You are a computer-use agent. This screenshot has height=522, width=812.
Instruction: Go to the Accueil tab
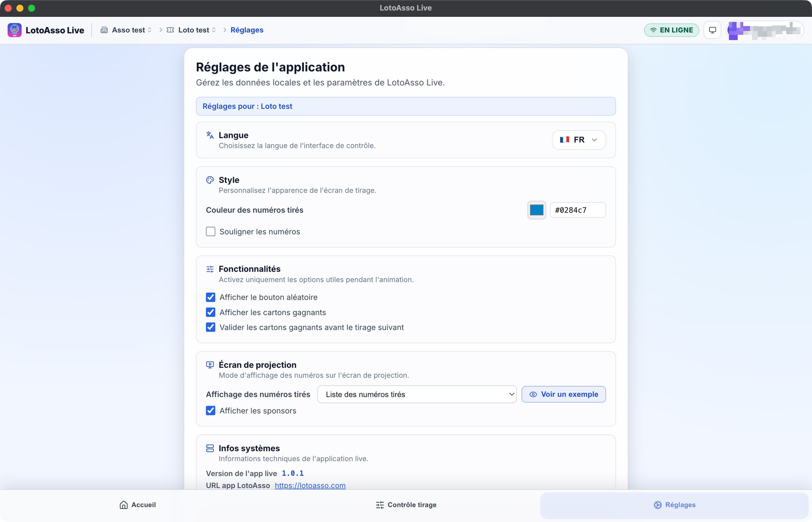pos(137,505)
